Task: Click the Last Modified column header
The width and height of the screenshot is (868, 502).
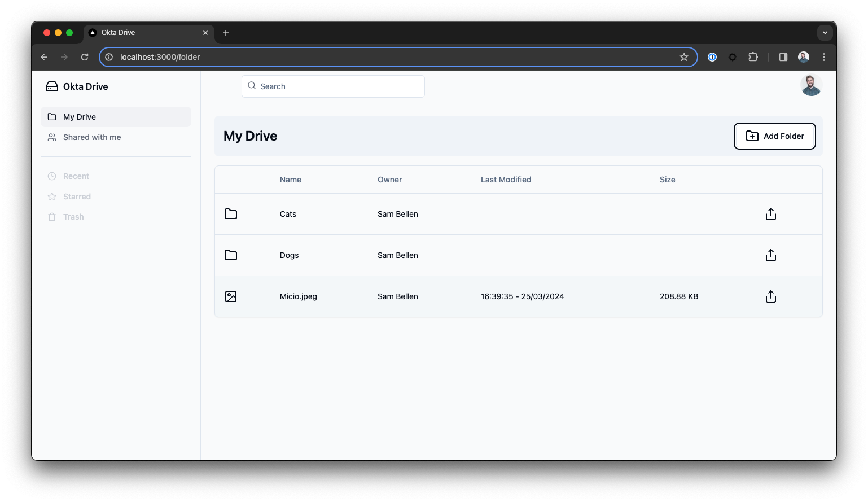Action: pyautogui.click(x=506, y=180)
